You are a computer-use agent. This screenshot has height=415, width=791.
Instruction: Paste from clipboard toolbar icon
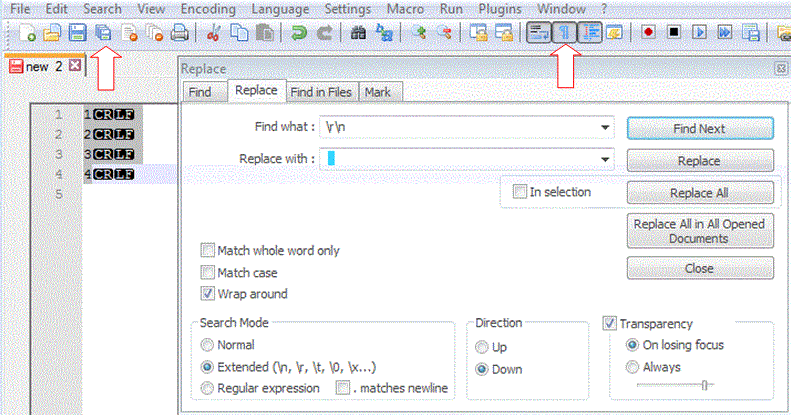264,33
